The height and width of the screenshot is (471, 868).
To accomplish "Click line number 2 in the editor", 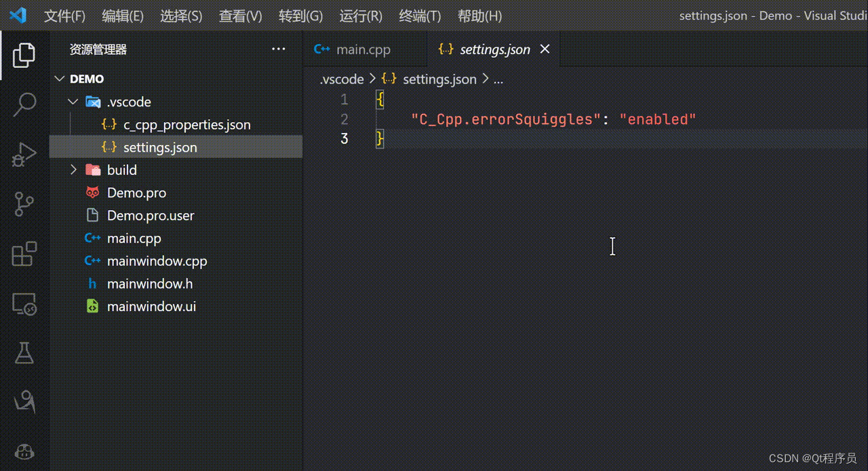I will (344, 119).
